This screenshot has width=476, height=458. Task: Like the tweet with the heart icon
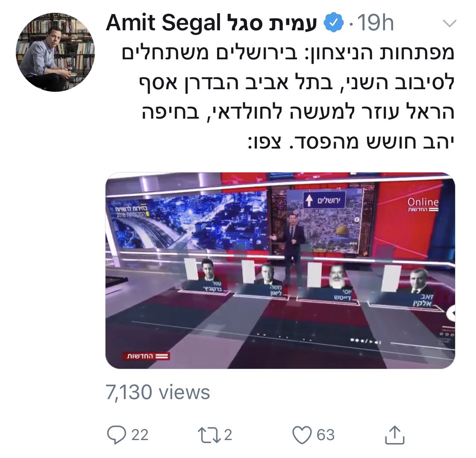point(302,435)
